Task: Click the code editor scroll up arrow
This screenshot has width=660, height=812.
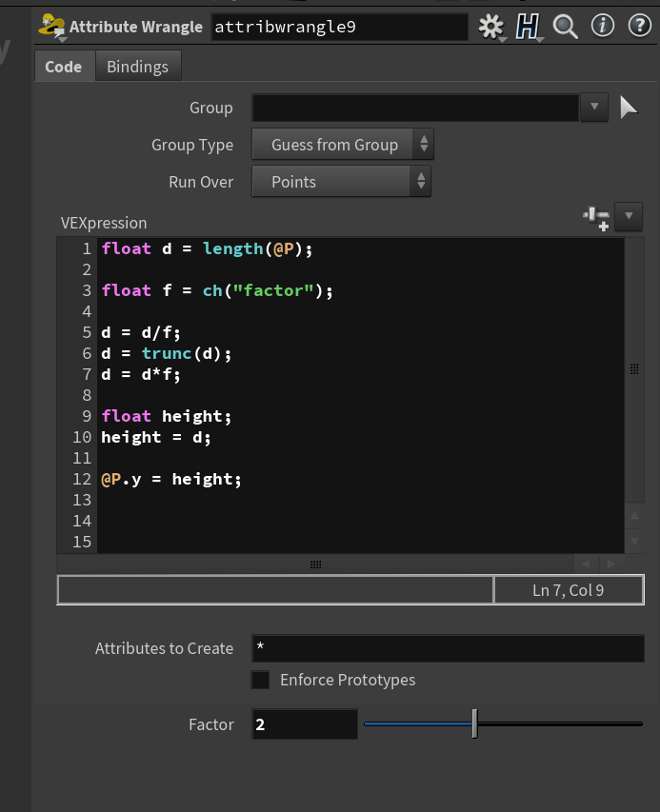Action: (x=634, y=516)
